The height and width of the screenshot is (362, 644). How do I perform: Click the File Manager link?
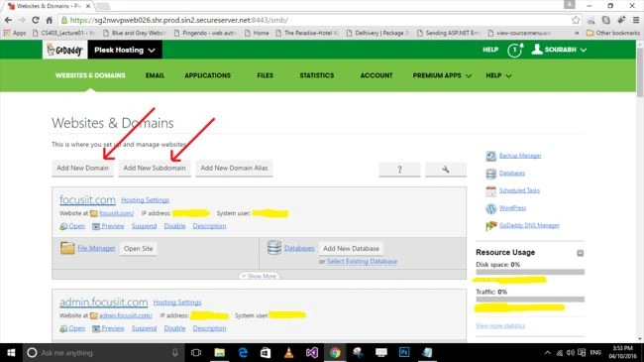96,248
